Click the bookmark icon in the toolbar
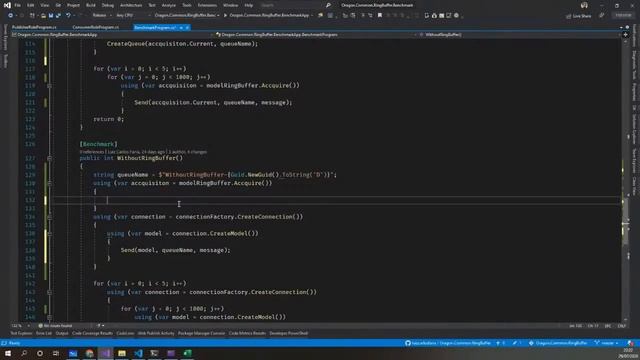The height and width of the screenshot is (360, 640). (380, 16)
